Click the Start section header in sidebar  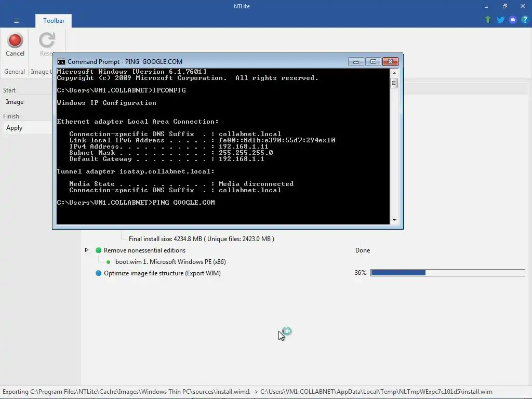(x=9, y=90)
